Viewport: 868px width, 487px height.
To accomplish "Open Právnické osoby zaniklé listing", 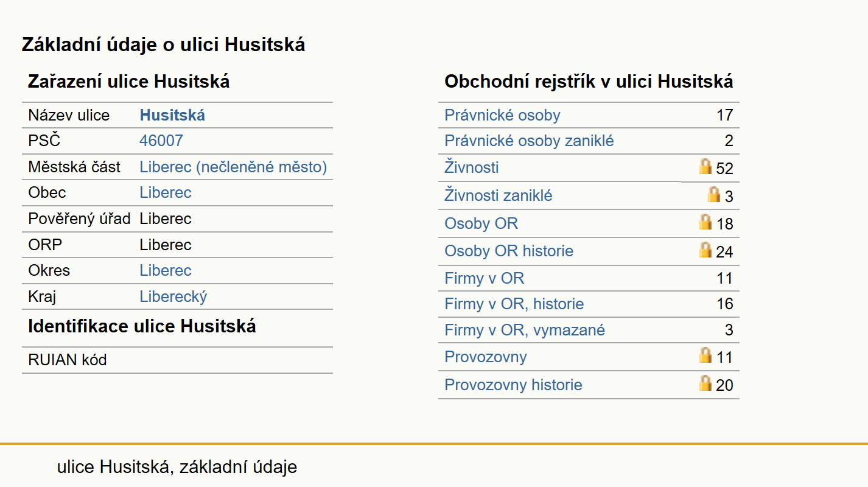I will [529, 141].
